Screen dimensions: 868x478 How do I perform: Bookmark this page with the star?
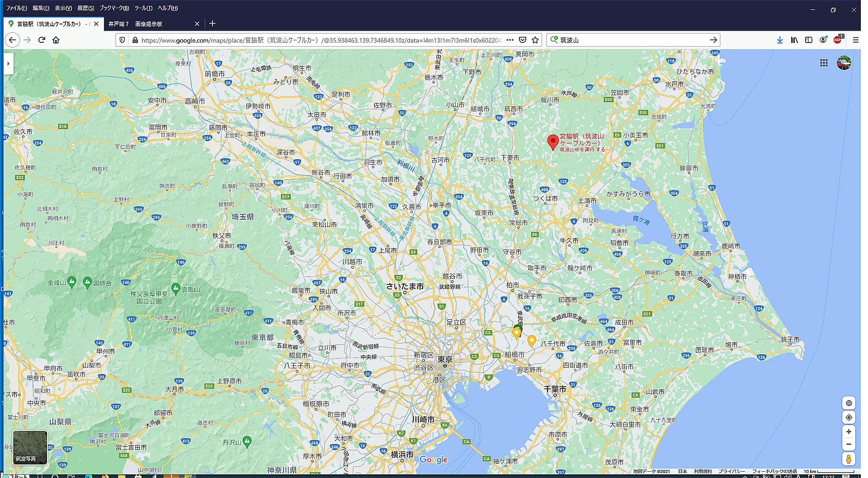535,40
